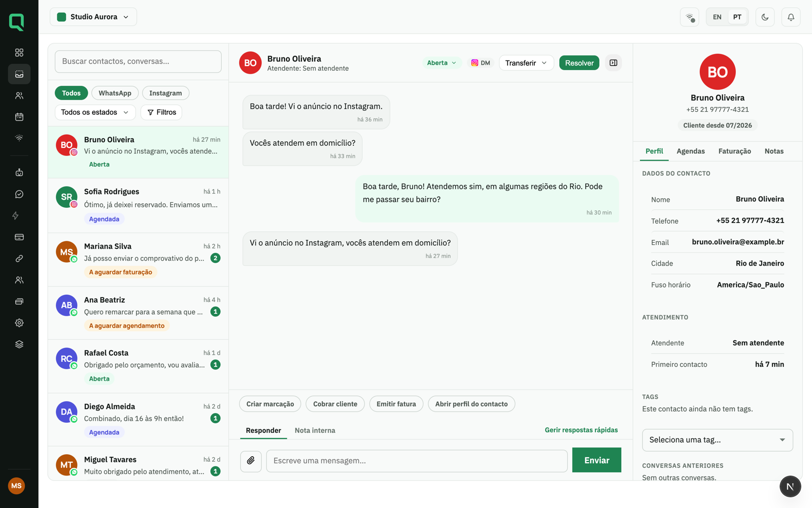
Task: Click the Resolver button
Action: [x=579, y=63]
